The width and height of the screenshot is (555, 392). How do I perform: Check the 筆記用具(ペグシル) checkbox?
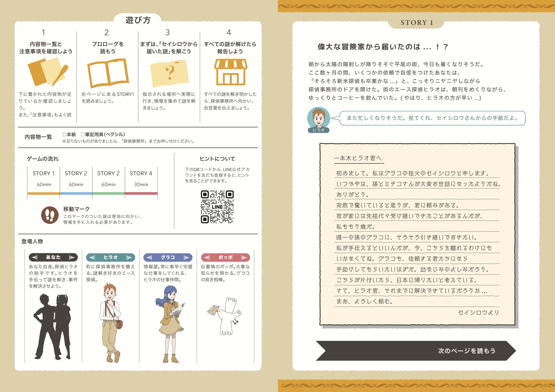(83, 134)
